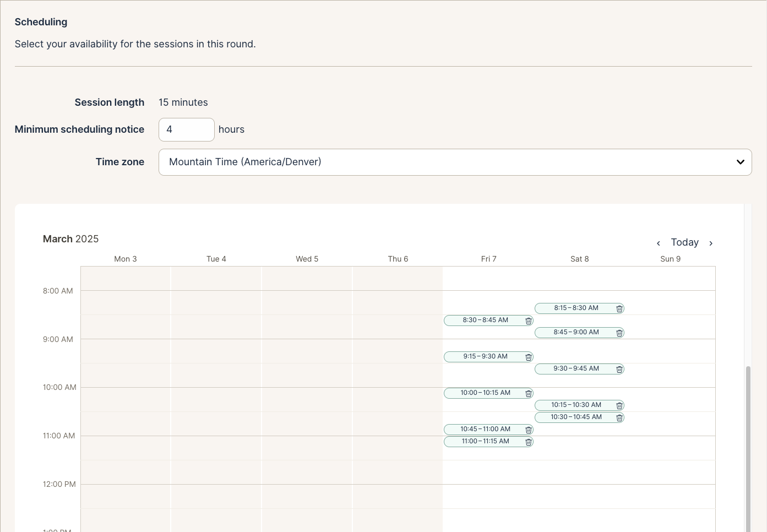Advance to the next week
The image size is (767, 532).
711,243
